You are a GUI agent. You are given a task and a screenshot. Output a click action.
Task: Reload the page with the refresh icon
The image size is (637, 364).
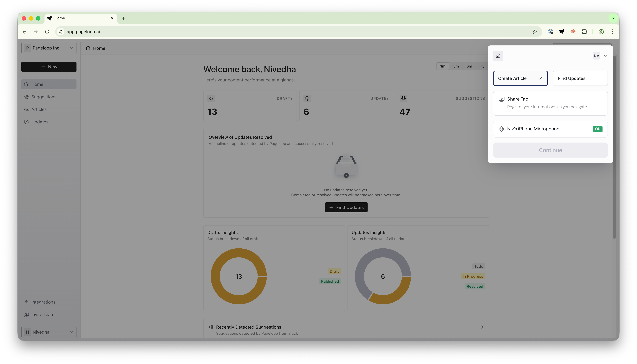tap(47, 31)
